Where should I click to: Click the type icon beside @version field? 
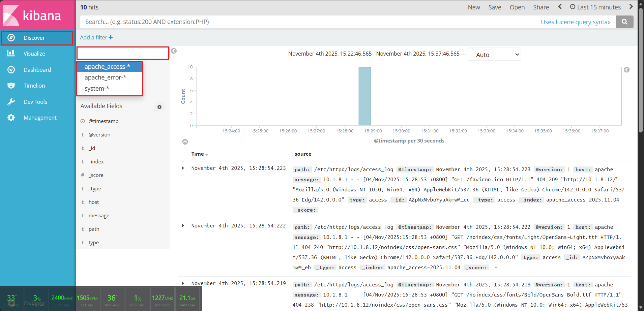(x=83, y=135)
